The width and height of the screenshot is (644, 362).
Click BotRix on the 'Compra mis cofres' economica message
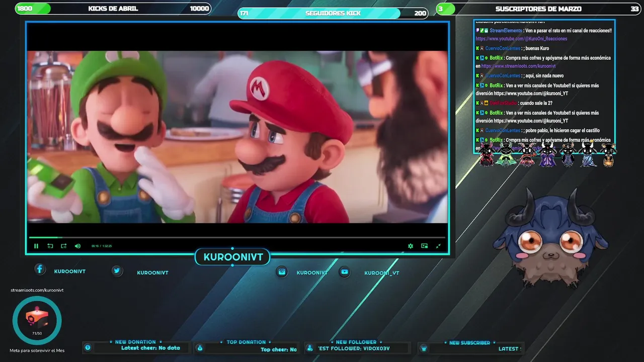click(496, 58)
